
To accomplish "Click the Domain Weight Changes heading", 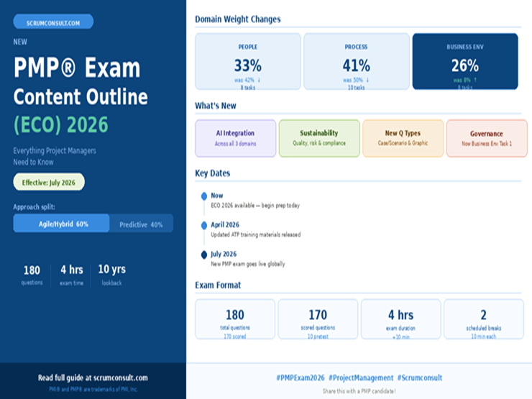I will pos(238,19).
